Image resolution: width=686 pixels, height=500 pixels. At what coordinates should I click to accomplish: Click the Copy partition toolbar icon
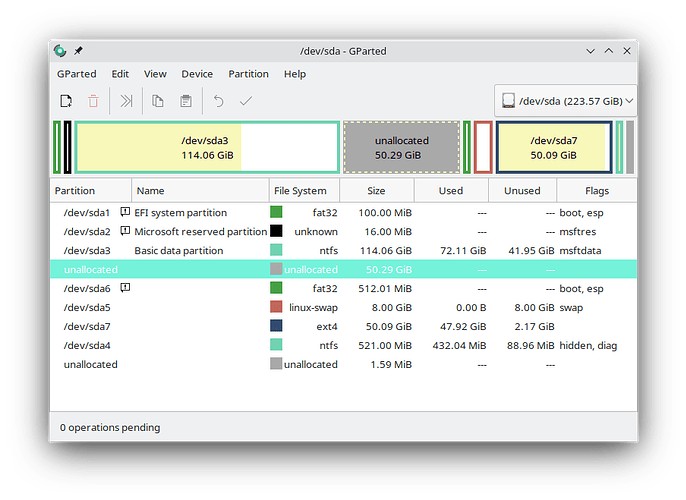click(x=158, y=101)
